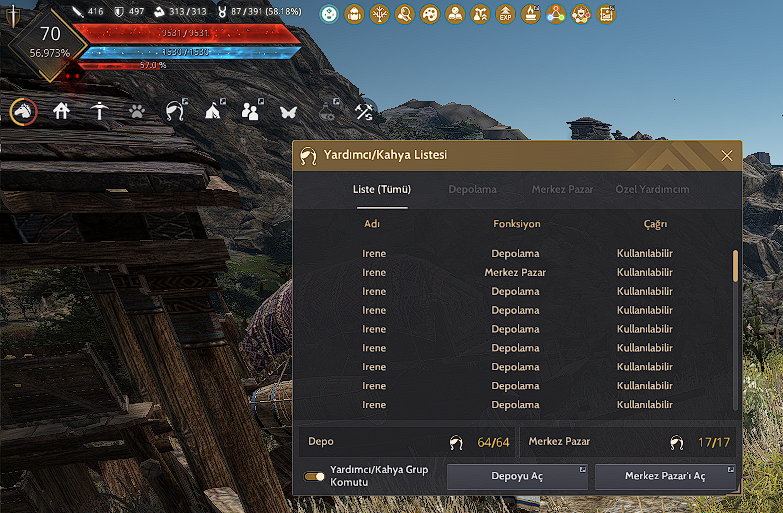Screen dimensions: 783x513
Task: Click the Fonksiyon column header
Action: pos(517,224)
